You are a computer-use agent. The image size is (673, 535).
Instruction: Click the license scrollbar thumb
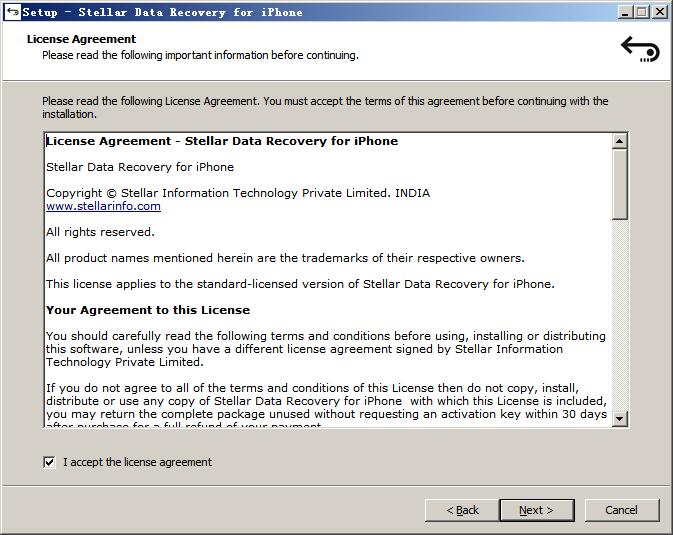pos(620,184)
